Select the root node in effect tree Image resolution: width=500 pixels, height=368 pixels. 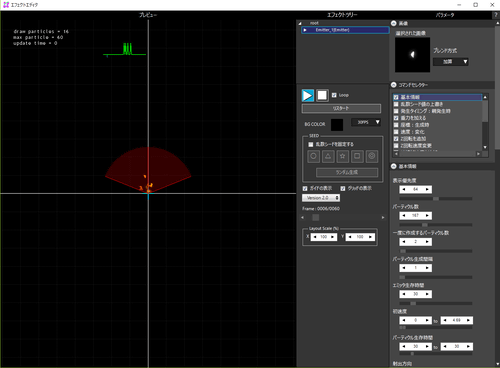pyautogui.click(x=314, y=23)
